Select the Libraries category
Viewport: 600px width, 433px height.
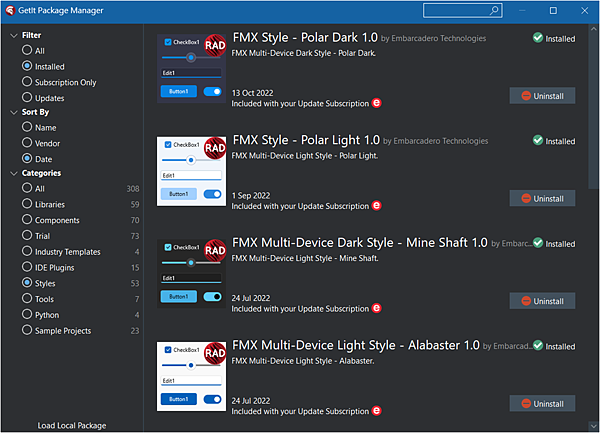(x=27, y=203)
